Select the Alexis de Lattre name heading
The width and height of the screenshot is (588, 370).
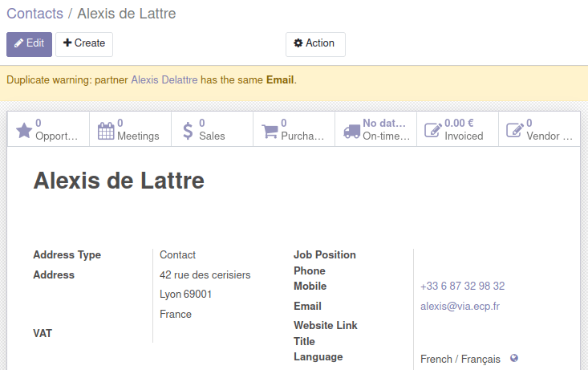119,181
